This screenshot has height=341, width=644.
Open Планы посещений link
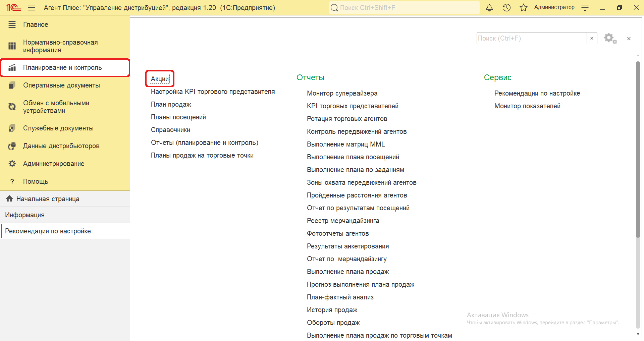coord(178,117)
